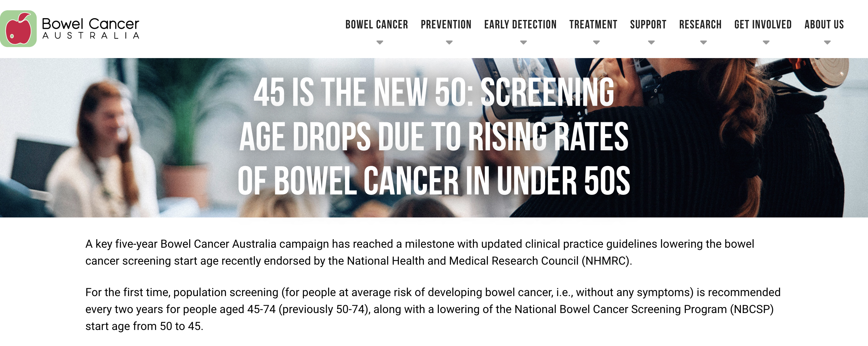Go to the Treatment menu item
This screenshot has width=868, height=346.
(593, 24)
